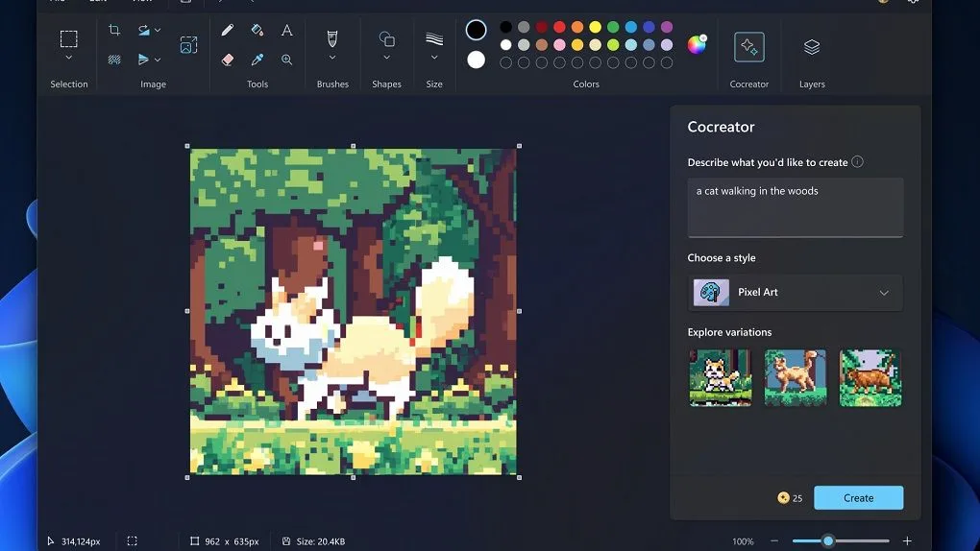Screen dimensions: 980x551
Task: Click the first empty custom color slot
Action: (505, 62)
